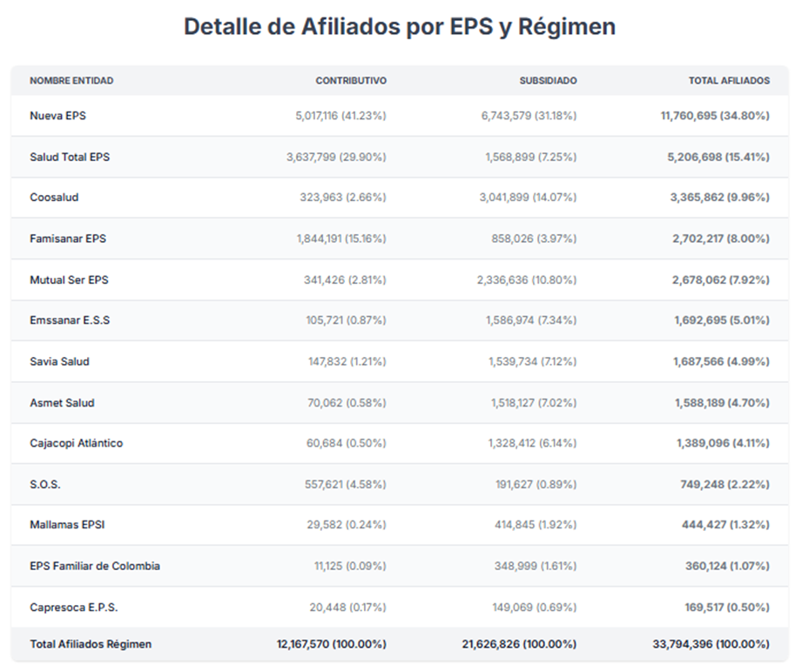Click the Nueva EPS entity name
This screenshot has width=802, height=672.
(x=57, y=116)
